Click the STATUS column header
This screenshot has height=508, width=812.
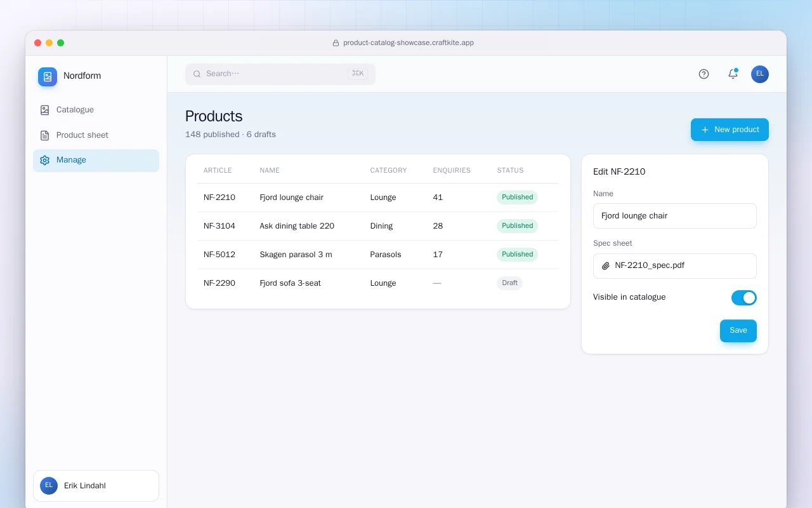(x=510, y=171)
